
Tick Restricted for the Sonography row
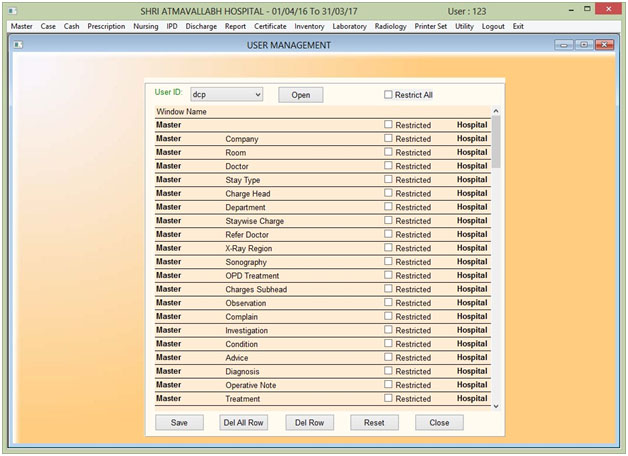(x=389, y=262)
